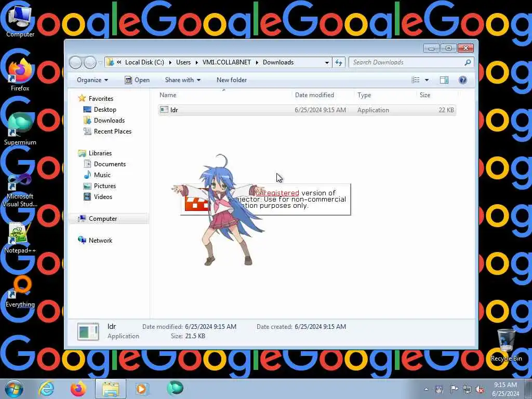This screenshot has width=532, height=399.
Task: Create a New folder
Action: click(232, 80)
